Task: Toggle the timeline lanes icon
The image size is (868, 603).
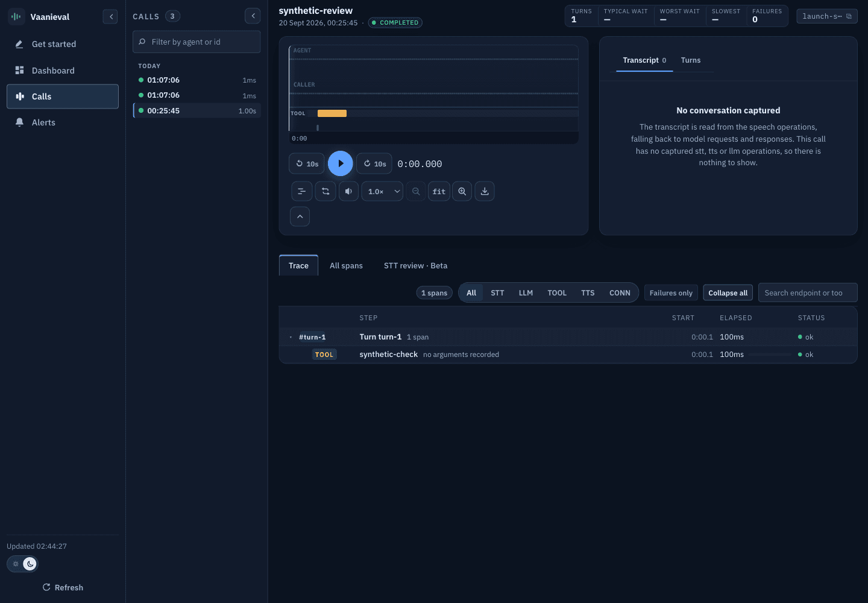Action: point(301,191)
